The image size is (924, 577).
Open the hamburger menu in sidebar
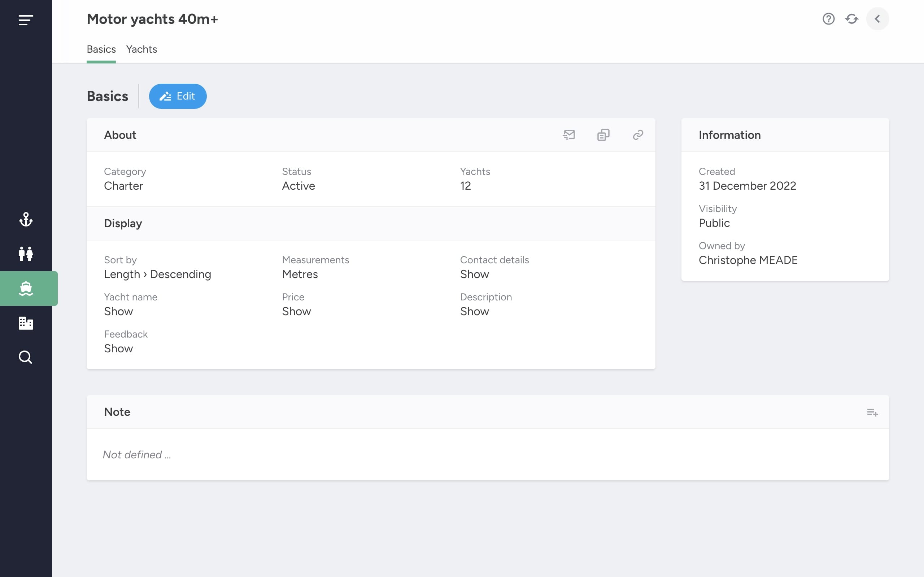pos(26,20)
